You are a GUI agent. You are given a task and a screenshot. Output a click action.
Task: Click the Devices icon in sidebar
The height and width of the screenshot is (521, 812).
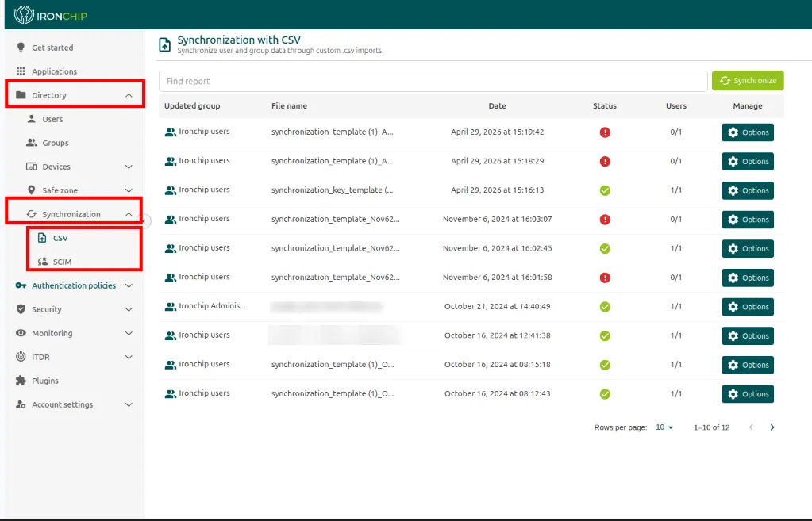click(x=32, y=166)
